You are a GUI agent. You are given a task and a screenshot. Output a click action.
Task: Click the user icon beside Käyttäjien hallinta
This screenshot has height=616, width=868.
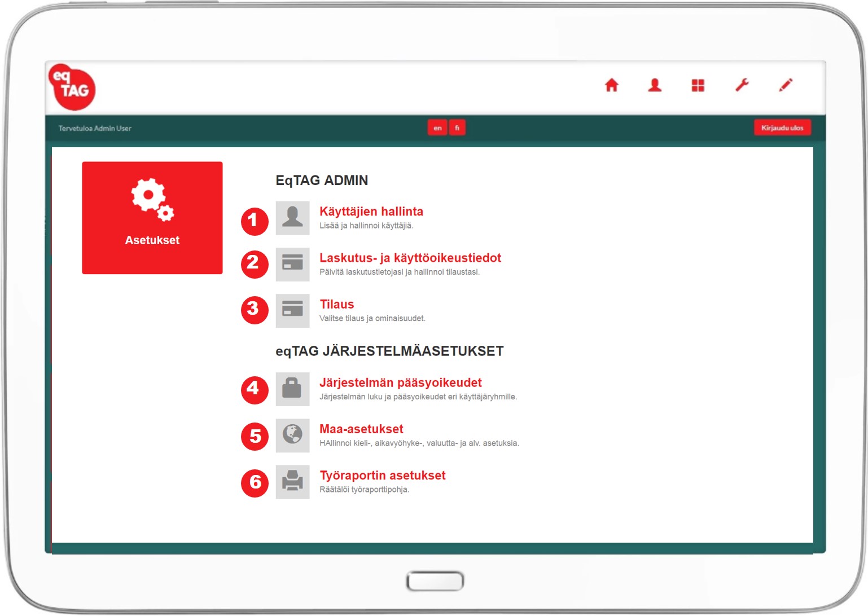coord(292,218)
